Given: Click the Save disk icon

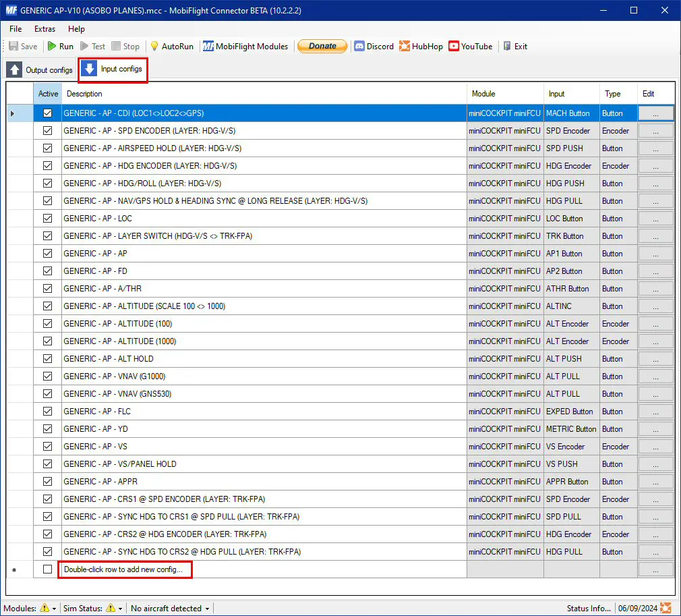Looking at the screenshot, I should pyautogui.click(x=13, y=46).
